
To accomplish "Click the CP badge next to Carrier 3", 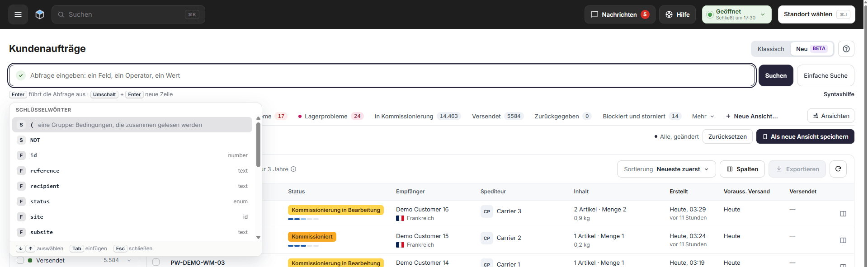I will [487, 211].
